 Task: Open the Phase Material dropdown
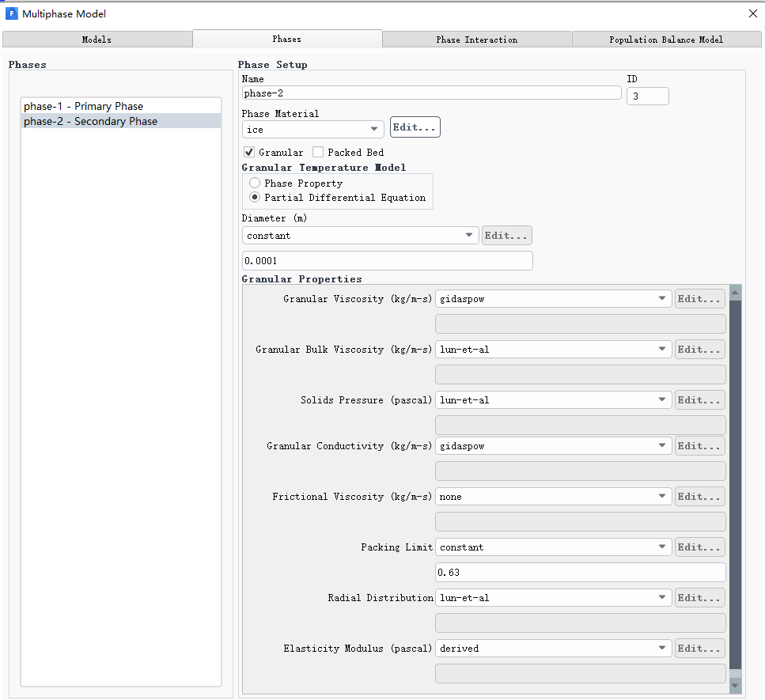pos(312,129)
